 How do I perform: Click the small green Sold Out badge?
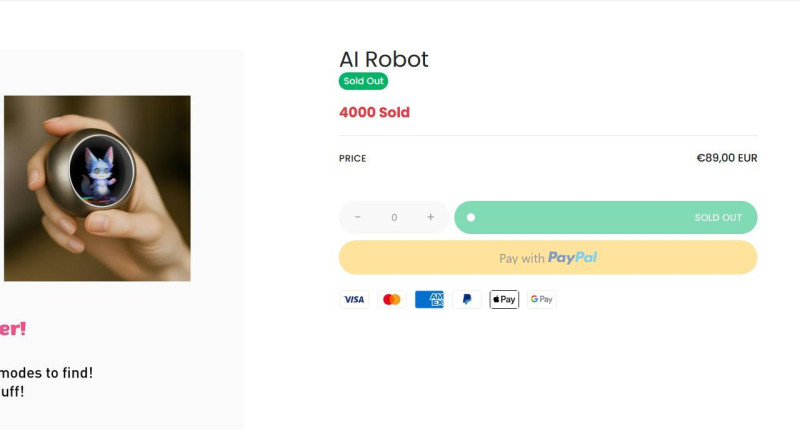point(363,81)
